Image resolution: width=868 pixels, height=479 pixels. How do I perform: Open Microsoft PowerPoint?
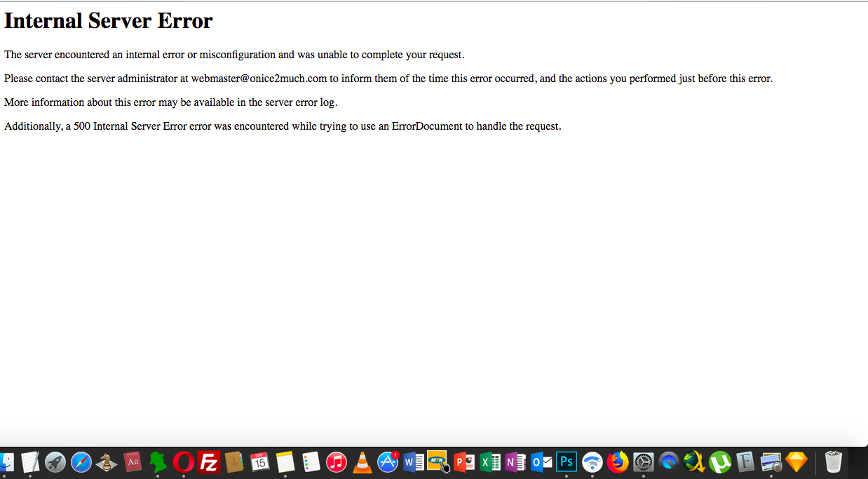click(x=464, y=462)
